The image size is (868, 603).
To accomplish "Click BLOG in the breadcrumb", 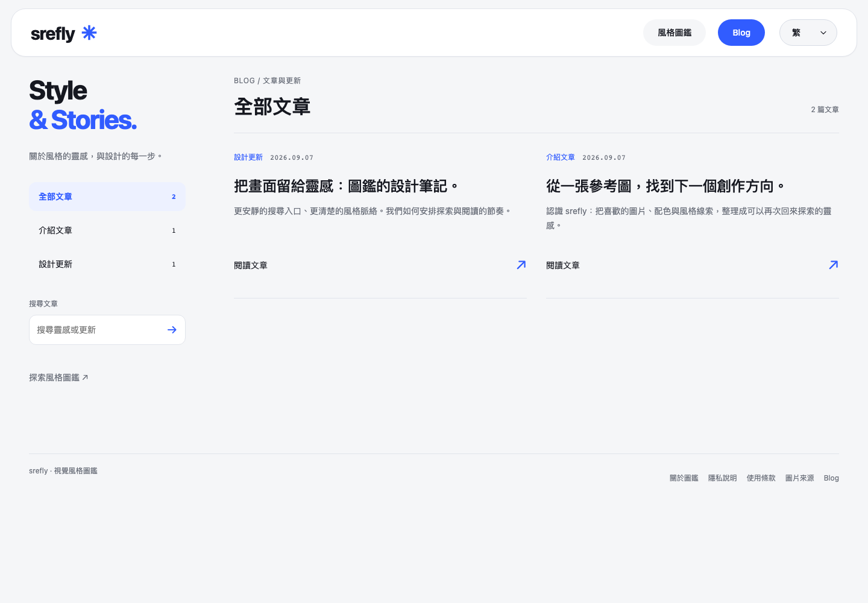I will (244, 81).
